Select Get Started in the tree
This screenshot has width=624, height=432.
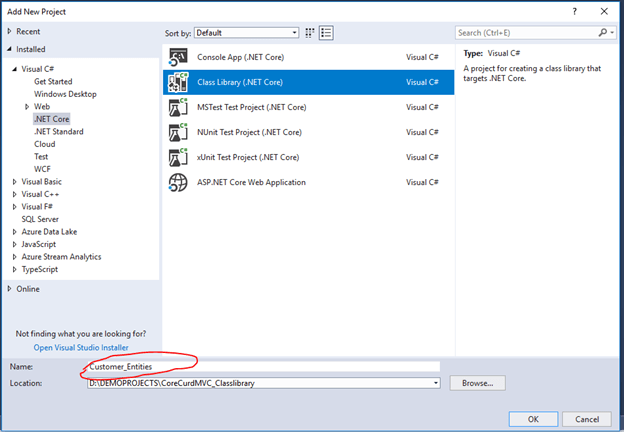(53, 82)
